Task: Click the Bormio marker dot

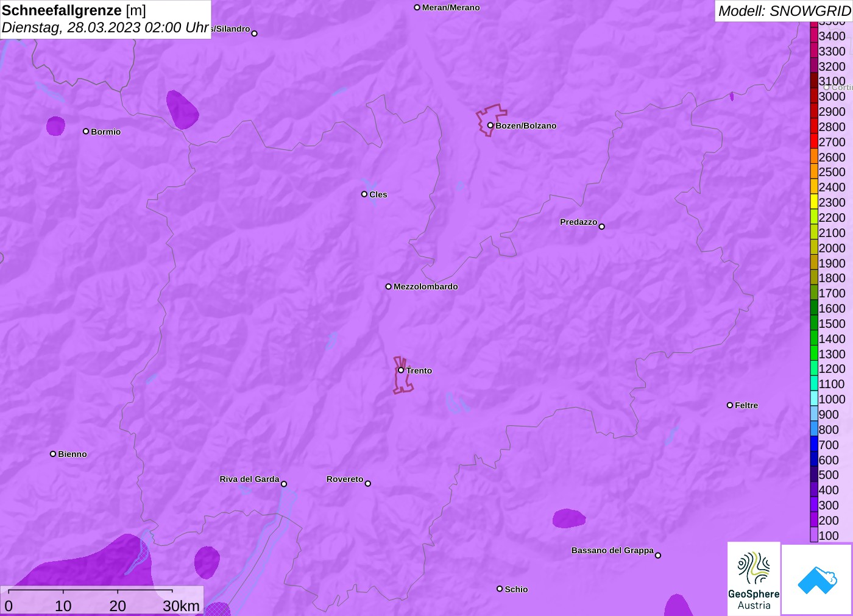Action: tap(86, 131)
